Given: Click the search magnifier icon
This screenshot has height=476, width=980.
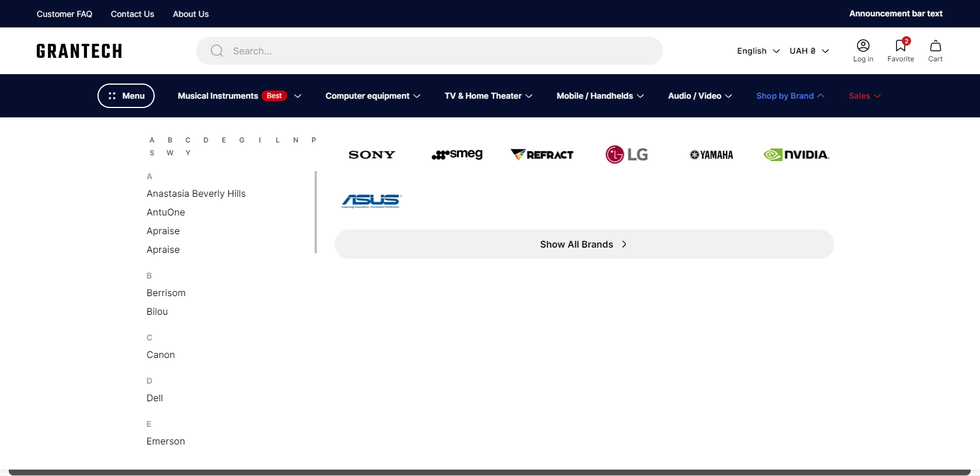Looking at the screenshot, I should (217, 51).
